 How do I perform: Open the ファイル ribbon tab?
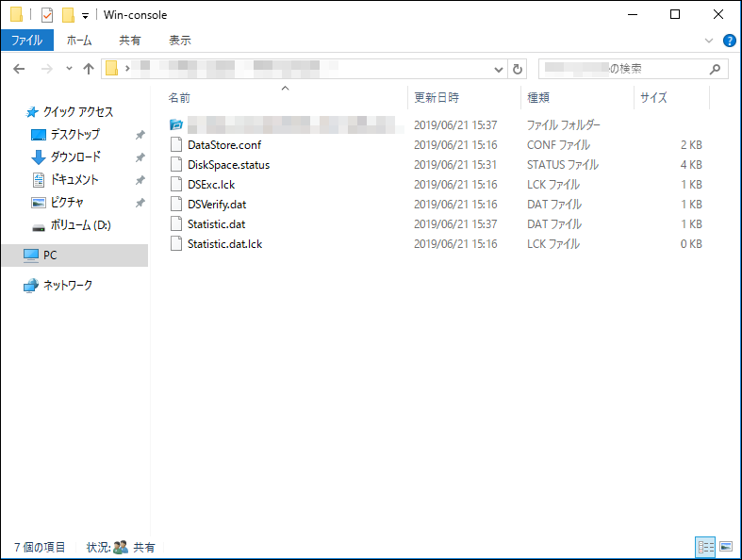[27, 41]
